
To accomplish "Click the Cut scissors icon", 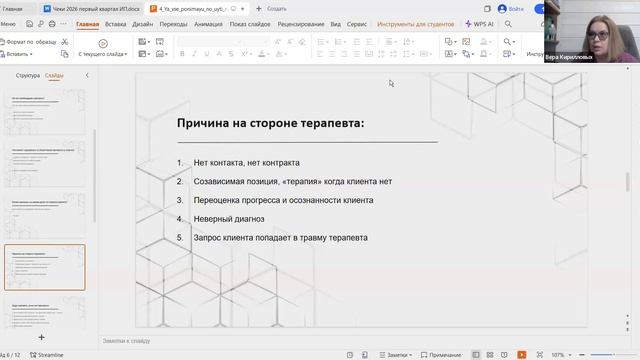I will pos(64,42).
